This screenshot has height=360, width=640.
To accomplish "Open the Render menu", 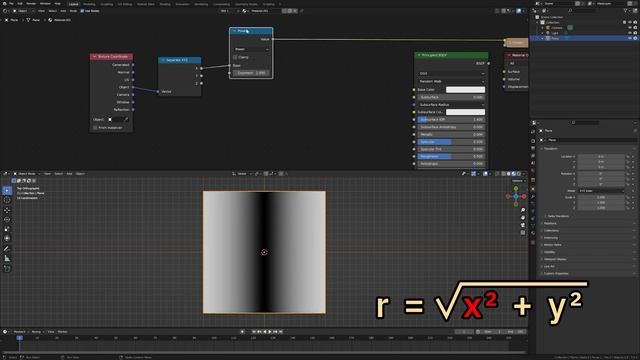I will [x=31, y=4].
